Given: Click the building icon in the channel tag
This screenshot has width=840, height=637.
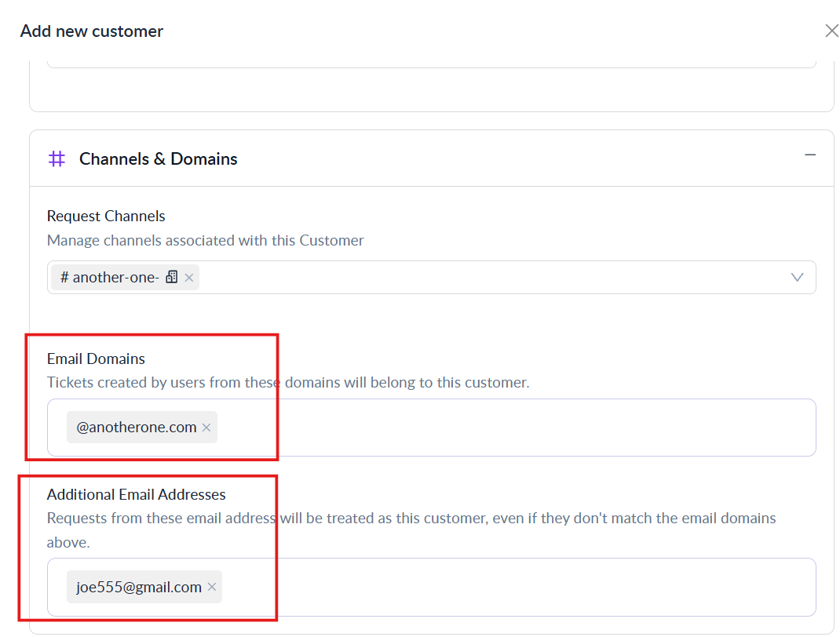Looking at the screenshot, I should [172, 278].
